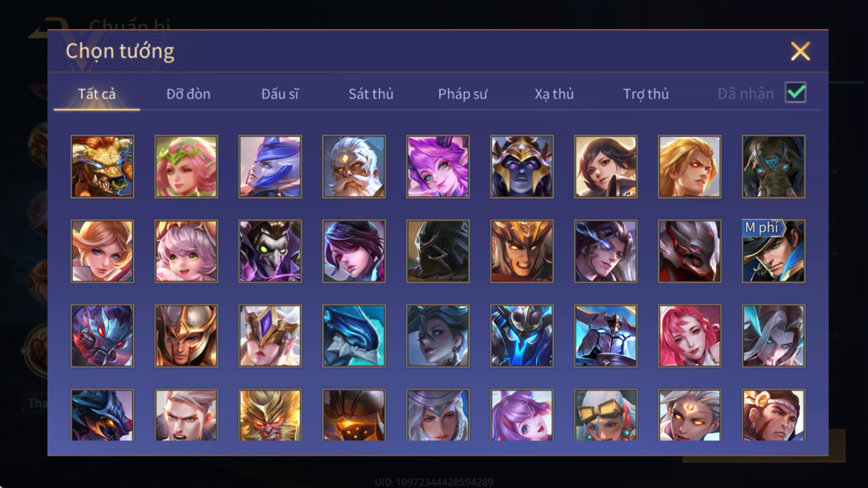Pick the elephant-faced hero portrait
The width and height of the screenshot is (868, 488).
tap(774, 166)
